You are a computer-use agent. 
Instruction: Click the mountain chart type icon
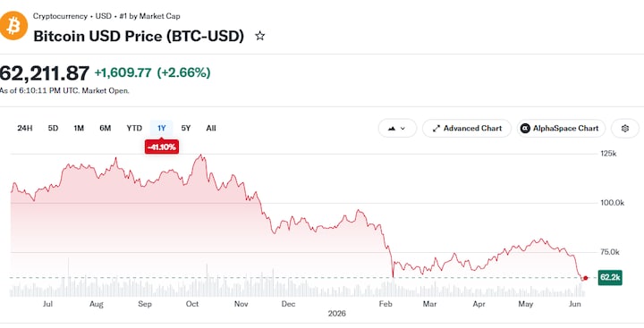(x=392, y=129)
